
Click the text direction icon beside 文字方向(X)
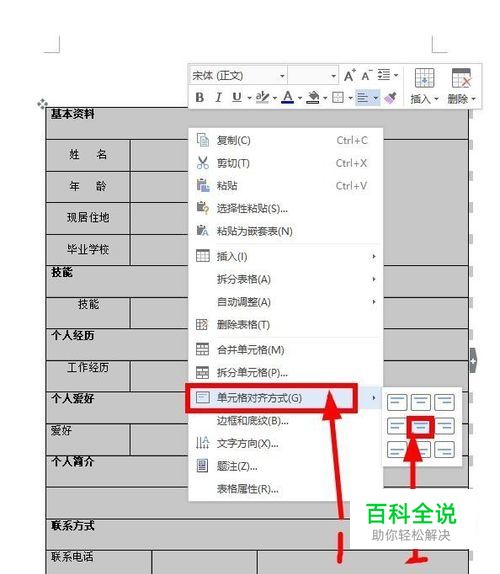202,443
